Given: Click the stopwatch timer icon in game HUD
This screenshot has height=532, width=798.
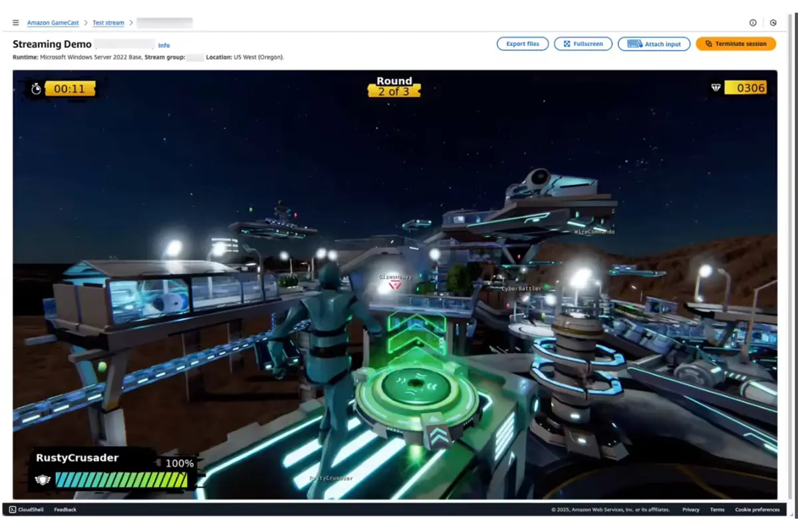Looking at the screenshot, I should [x=36, y=87].
